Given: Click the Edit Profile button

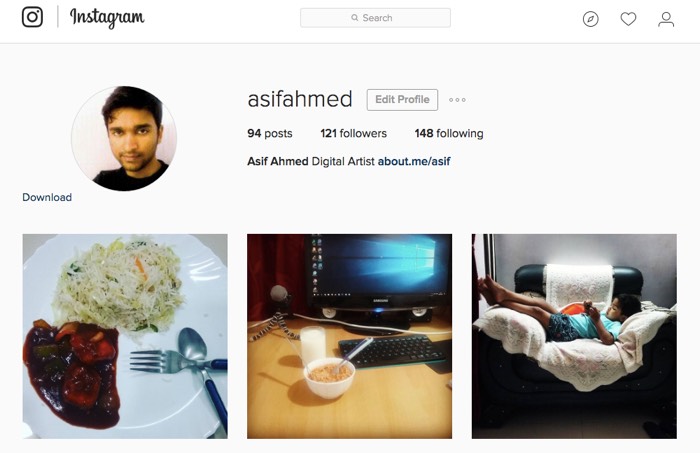Looking at the screenshot, I should click(x=402, y=100).
